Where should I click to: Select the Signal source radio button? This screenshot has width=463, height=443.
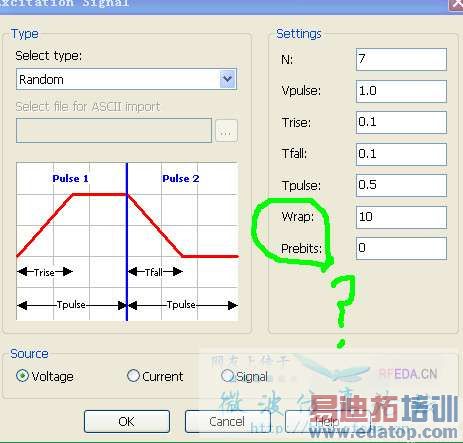click(x=227, y=376)
